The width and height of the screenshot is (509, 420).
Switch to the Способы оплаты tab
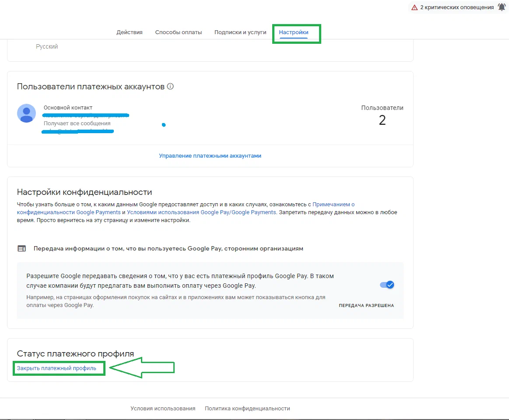tap(179, 32)
